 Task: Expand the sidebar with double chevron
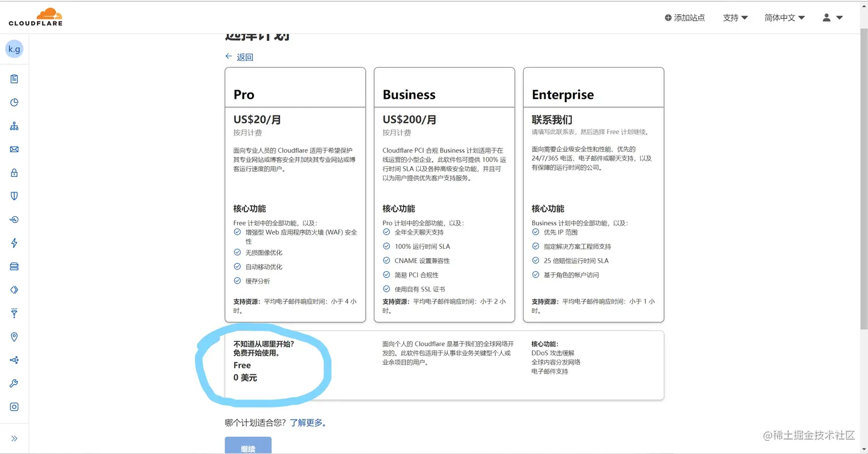point(14,438)
